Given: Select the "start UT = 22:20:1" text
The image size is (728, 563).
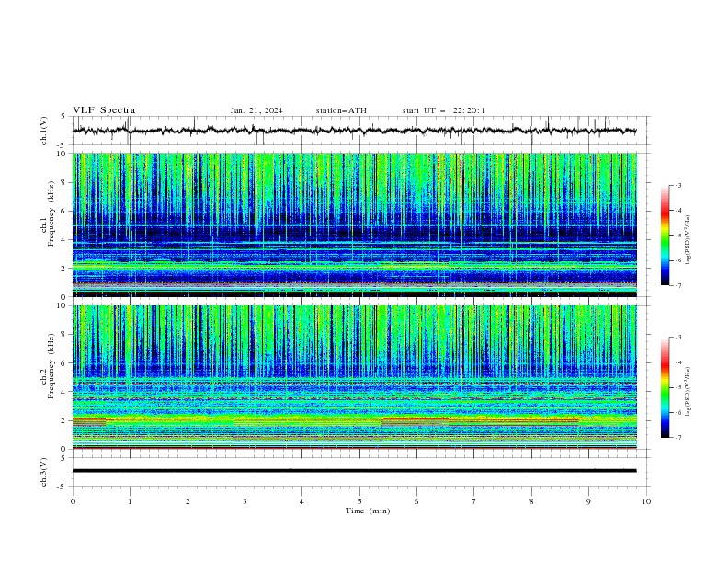Looking at the screenshot, I should pyautogui.click(x=444, y=110).
